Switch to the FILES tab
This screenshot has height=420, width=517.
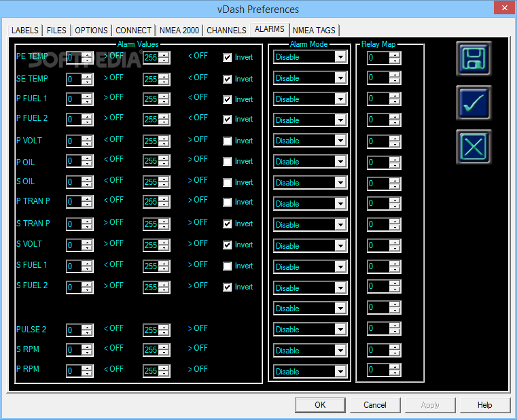coord(56,31)
